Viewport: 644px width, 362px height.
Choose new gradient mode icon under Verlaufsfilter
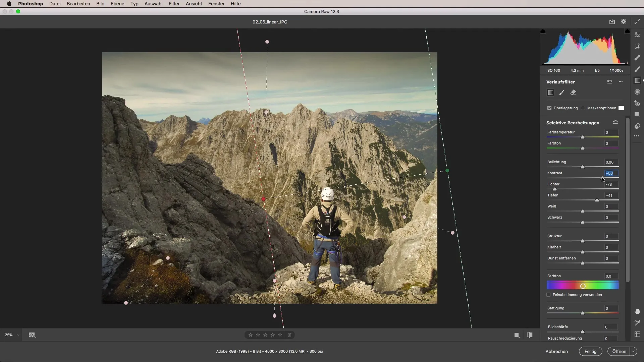pyautogui.click(x=550, y=93)
